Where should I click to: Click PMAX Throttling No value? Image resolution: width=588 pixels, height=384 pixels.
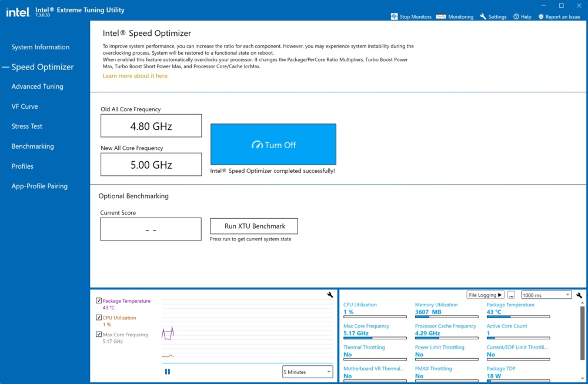point(419,376)
